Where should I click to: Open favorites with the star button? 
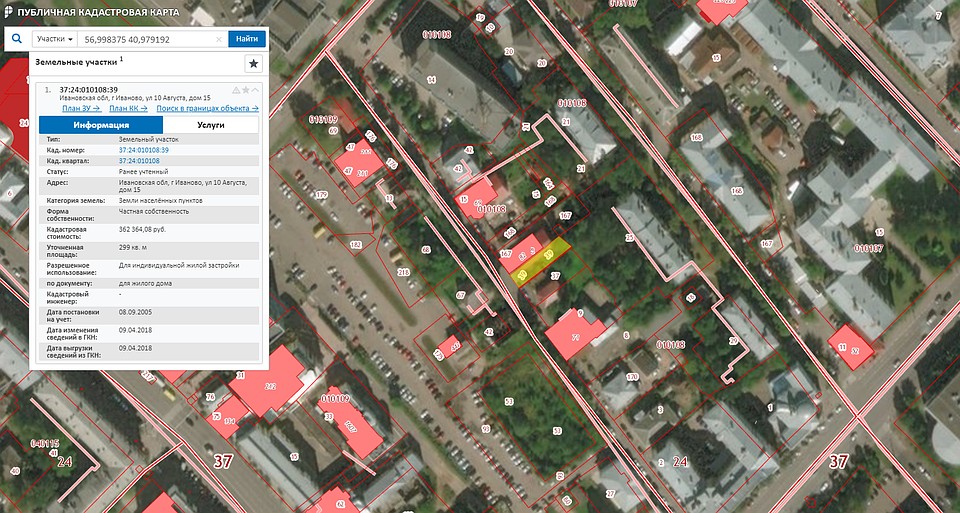tap(253, 63)
